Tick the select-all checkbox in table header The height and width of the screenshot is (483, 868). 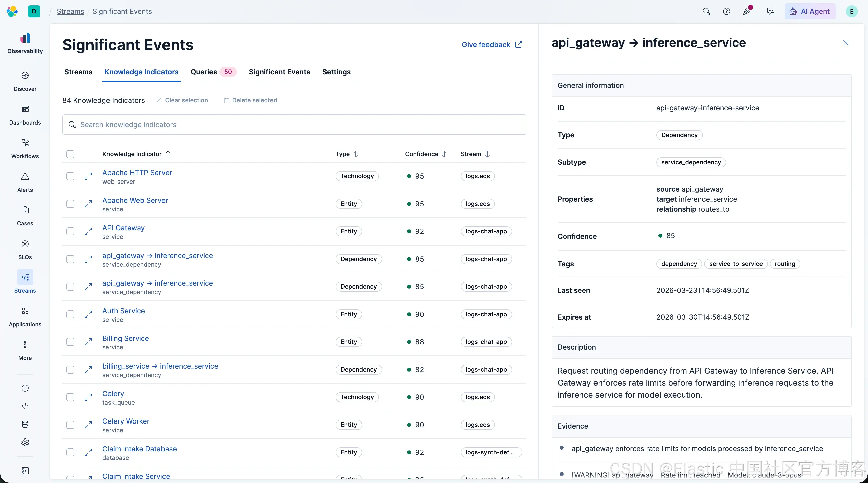pos(70,154)
